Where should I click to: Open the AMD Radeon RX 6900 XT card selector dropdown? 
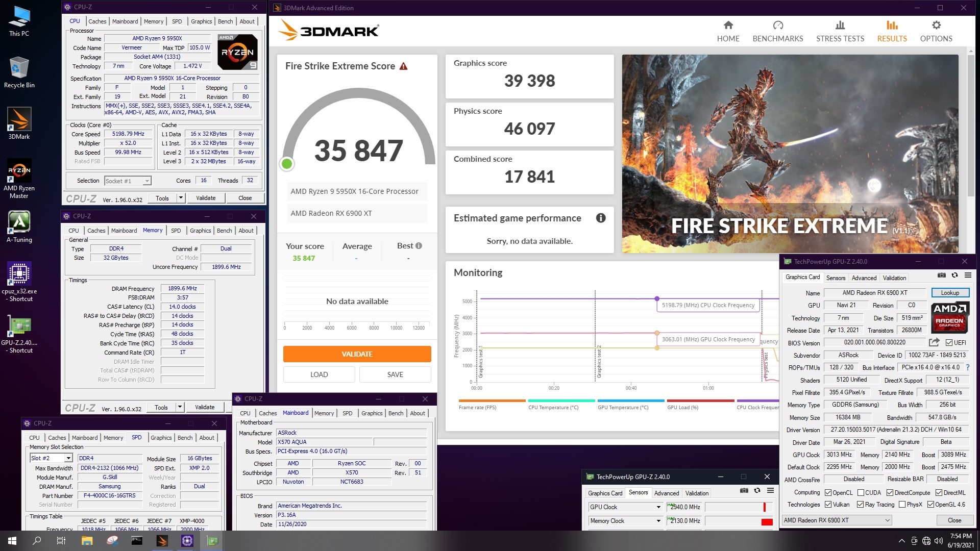(x=888, y=520)
